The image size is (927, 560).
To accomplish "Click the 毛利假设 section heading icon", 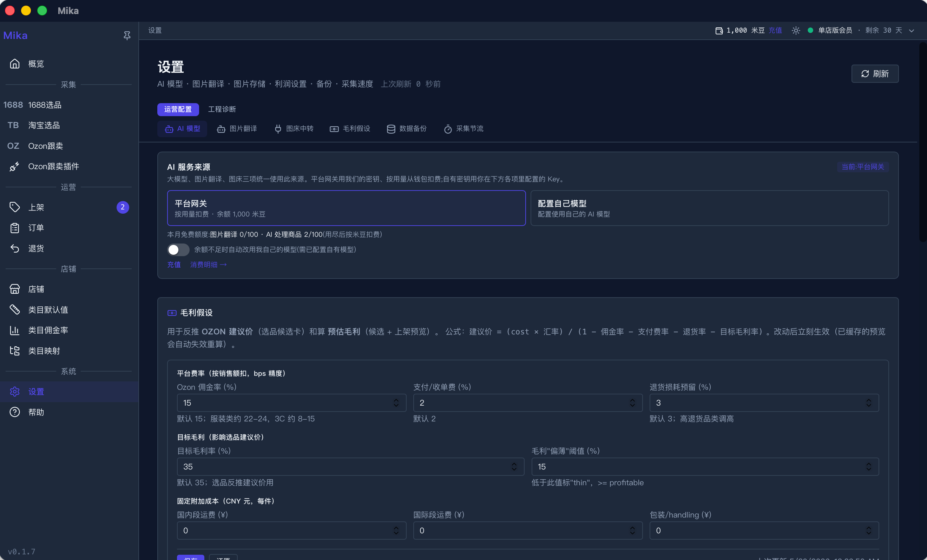I will click(x=172, y=313).
